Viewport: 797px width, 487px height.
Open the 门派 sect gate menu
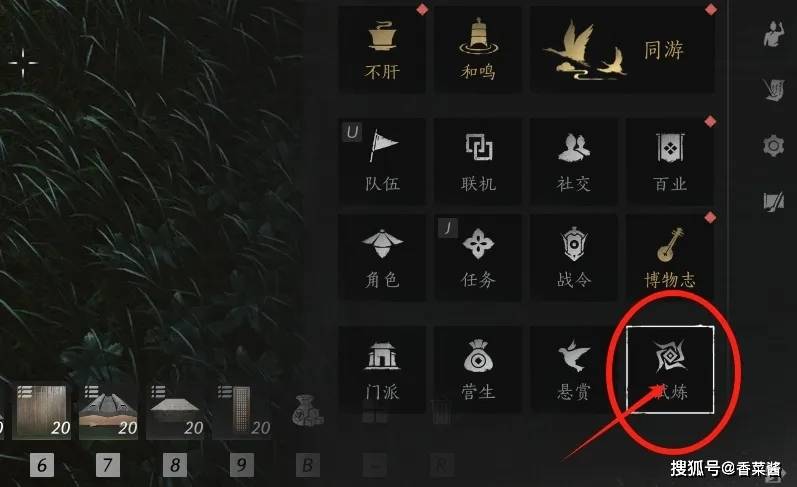(382, 370)
